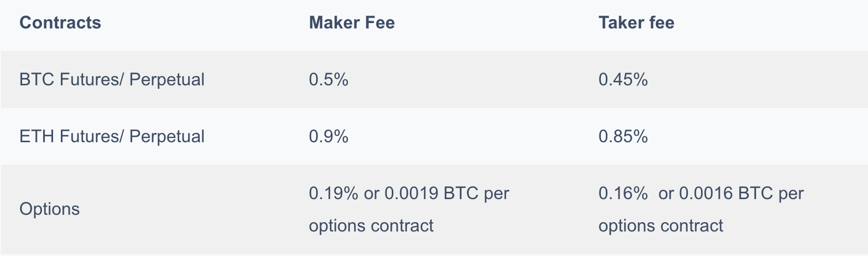Click the 0.85% ETH taker fee cell

623,136
